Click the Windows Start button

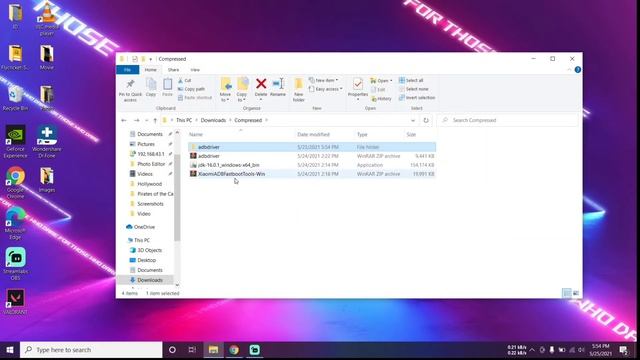tap(10, 350)
